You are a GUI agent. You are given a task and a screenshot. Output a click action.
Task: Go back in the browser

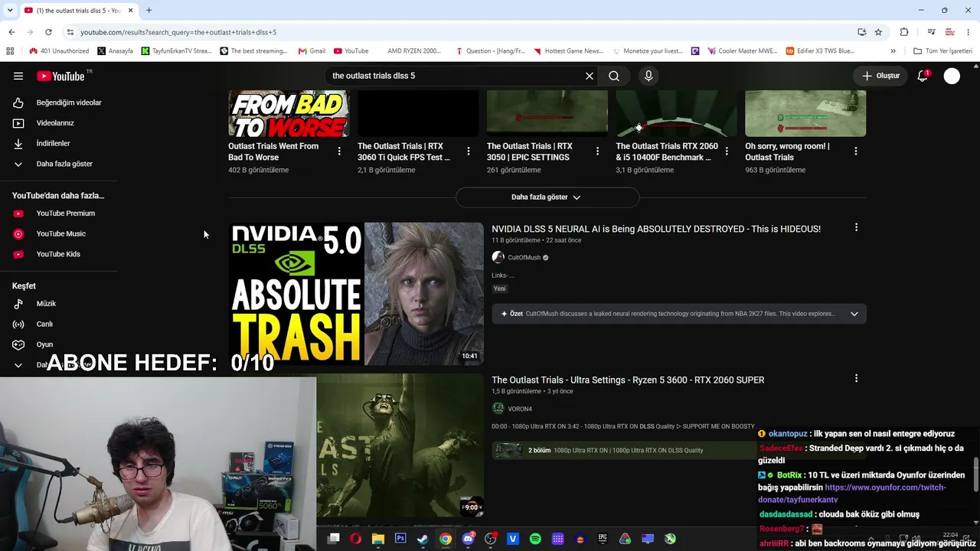point(11,32)
